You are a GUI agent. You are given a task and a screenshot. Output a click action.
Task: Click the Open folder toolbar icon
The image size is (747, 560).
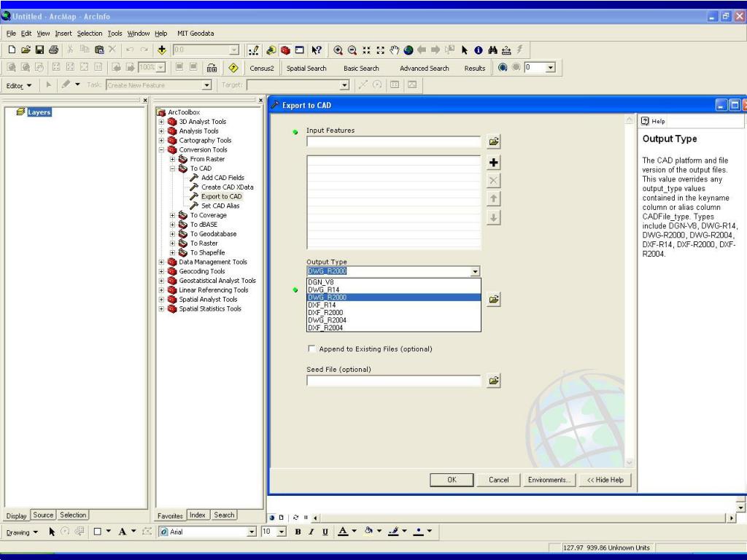coord(26,50)
